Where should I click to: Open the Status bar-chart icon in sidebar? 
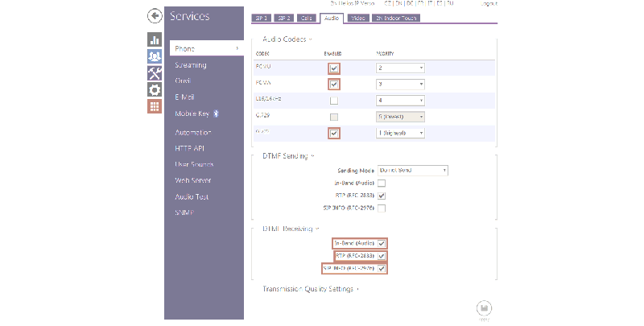point(155,39)
